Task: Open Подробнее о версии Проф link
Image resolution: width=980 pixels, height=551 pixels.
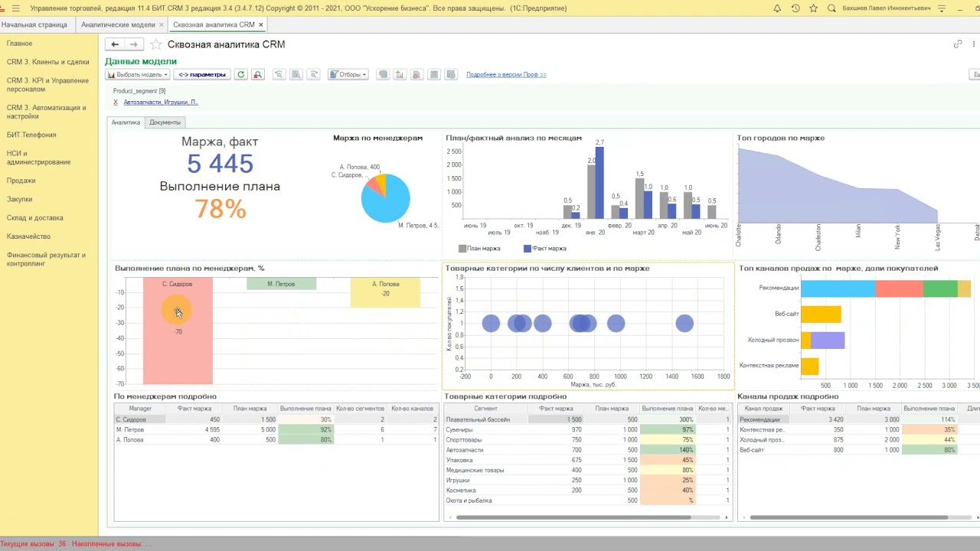Action: (506, 75)
